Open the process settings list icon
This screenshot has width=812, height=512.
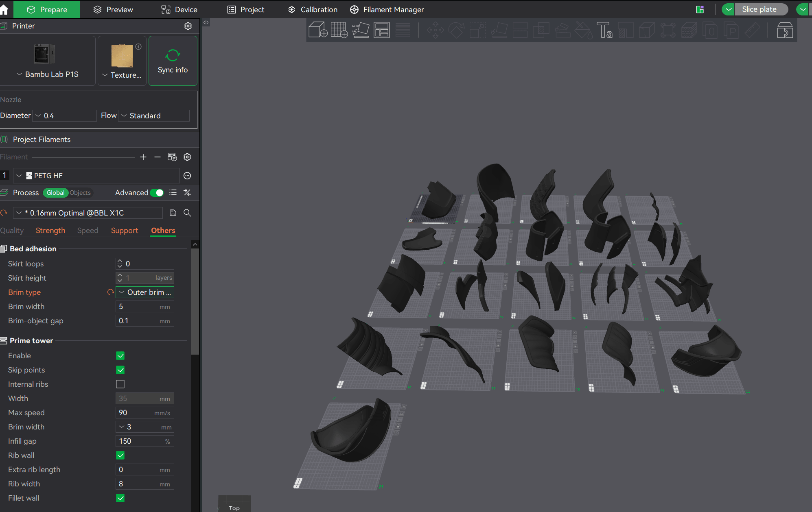[x=173, y=192]
